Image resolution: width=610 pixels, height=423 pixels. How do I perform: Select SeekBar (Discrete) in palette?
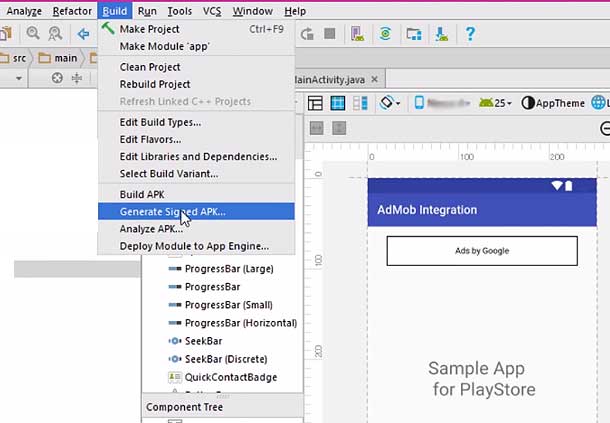click(218, 359)
